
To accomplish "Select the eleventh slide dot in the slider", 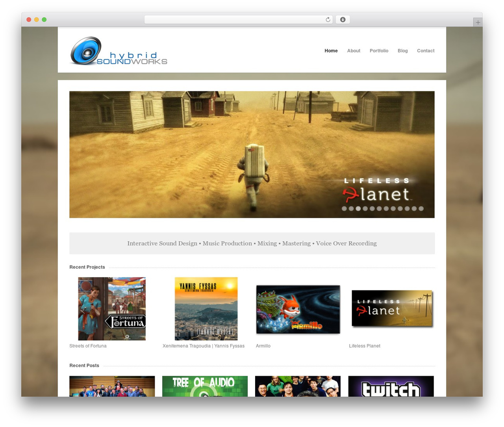I will pyautogui.click(x=414, y=209).
